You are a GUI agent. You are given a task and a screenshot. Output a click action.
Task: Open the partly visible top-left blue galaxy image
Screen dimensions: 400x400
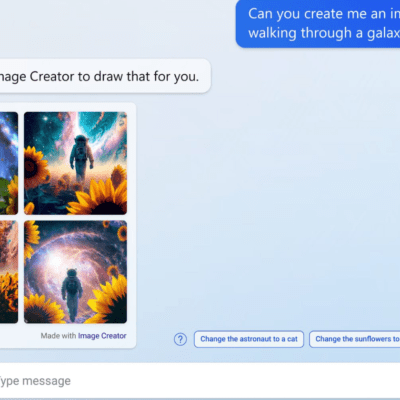click(9, 163)
